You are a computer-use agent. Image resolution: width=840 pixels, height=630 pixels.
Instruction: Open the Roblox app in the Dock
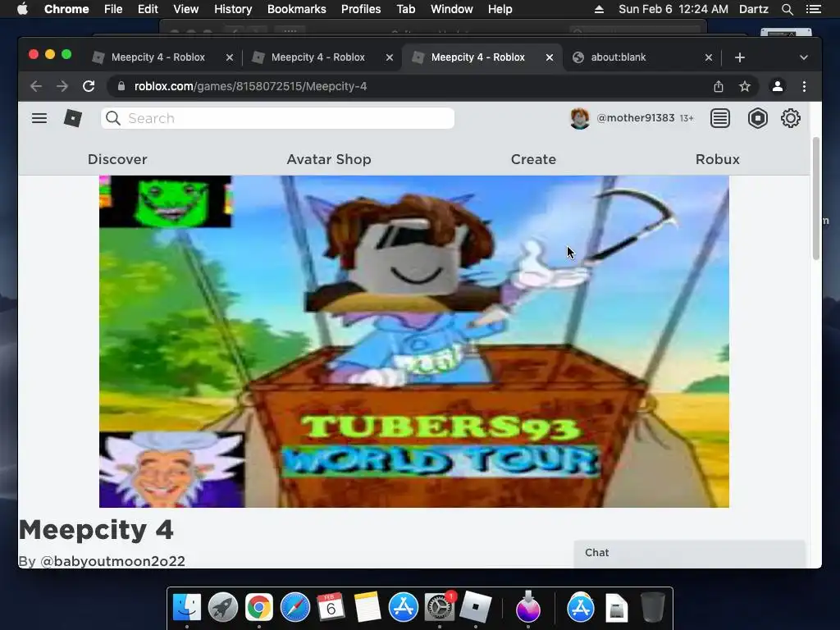point(476,607)
